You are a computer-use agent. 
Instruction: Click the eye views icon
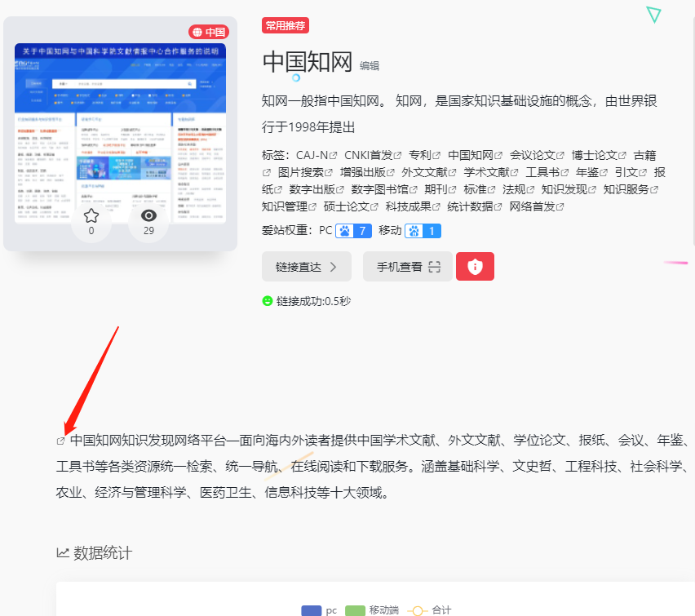(148, 215)
